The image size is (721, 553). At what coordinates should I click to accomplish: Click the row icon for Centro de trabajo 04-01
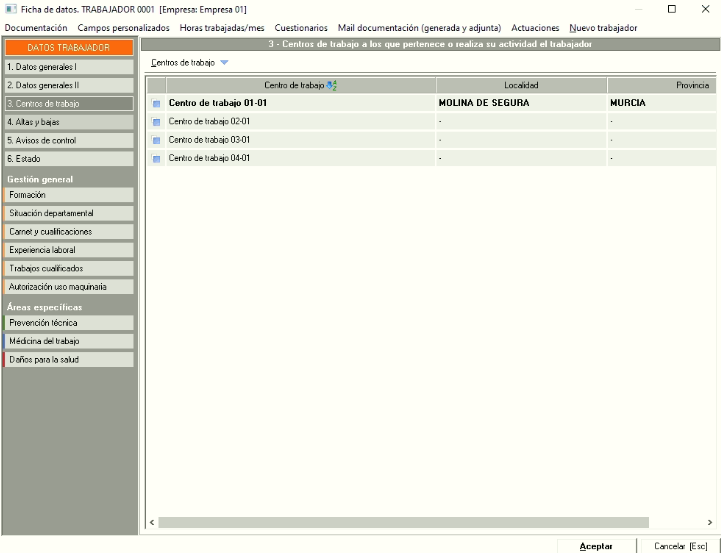click(156, 158)
